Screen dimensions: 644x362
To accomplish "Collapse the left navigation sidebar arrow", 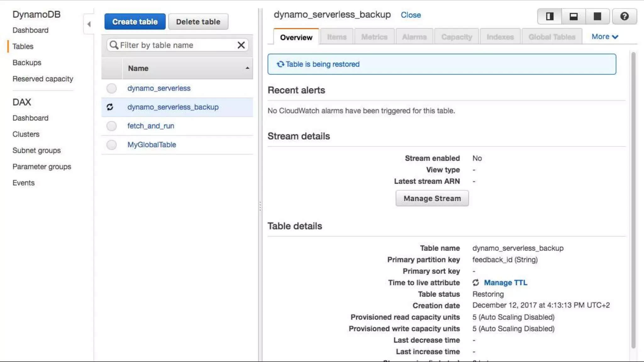I will 89,24.
